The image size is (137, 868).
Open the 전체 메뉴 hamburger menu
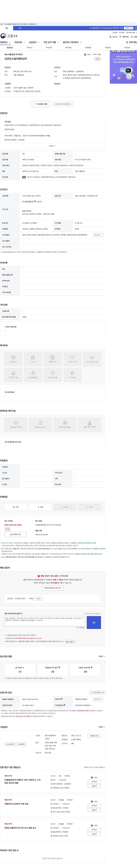pos(131,43)
